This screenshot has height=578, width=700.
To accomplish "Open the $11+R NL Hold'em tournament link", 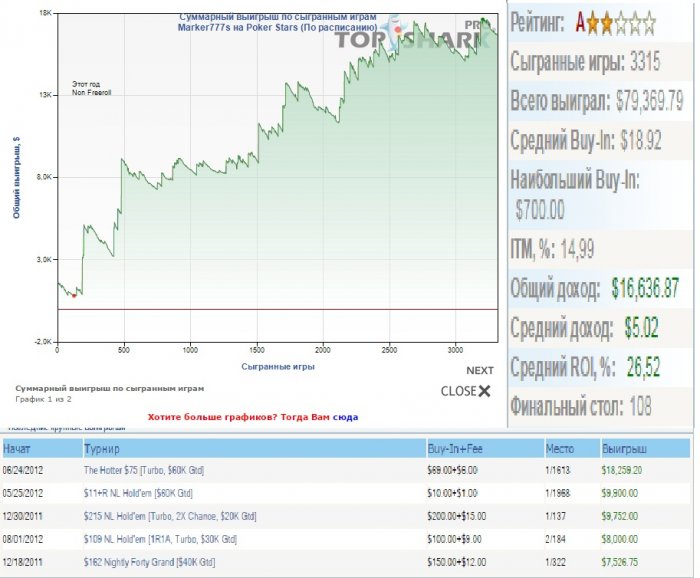I will pyautogui.click(x=138, y=493).
